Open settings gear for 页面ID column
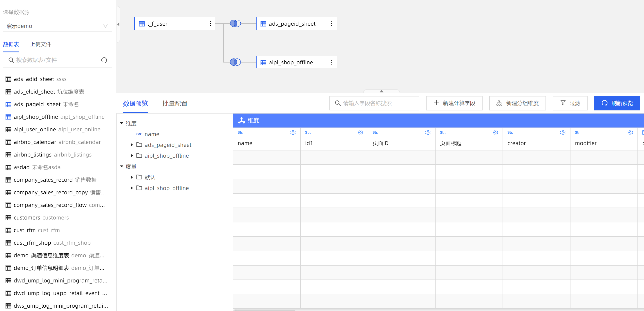The width and height of the screenshot is (644, 311). coord(428,132)
